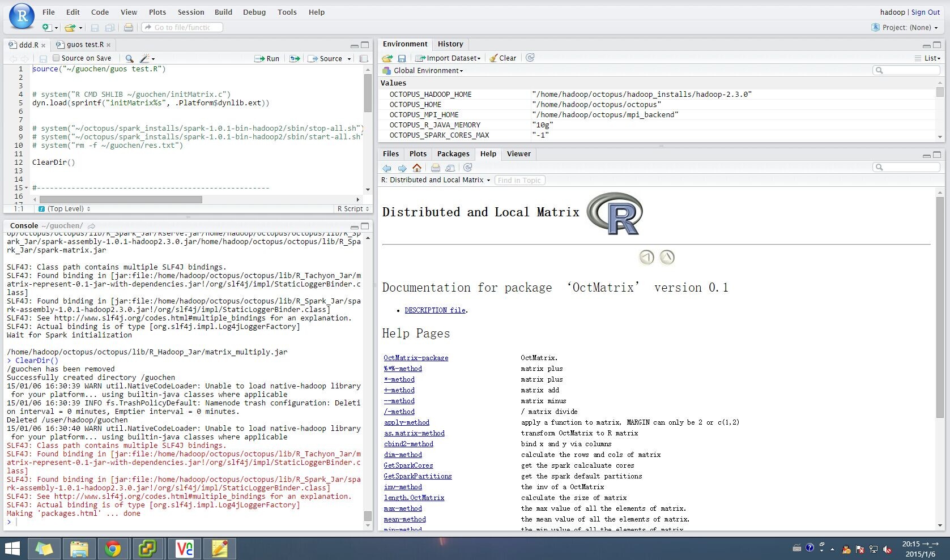This screenshot has height=560, width=950.
Task: Enable the Source on Save checkbox
Action: [x=56, y=58]
